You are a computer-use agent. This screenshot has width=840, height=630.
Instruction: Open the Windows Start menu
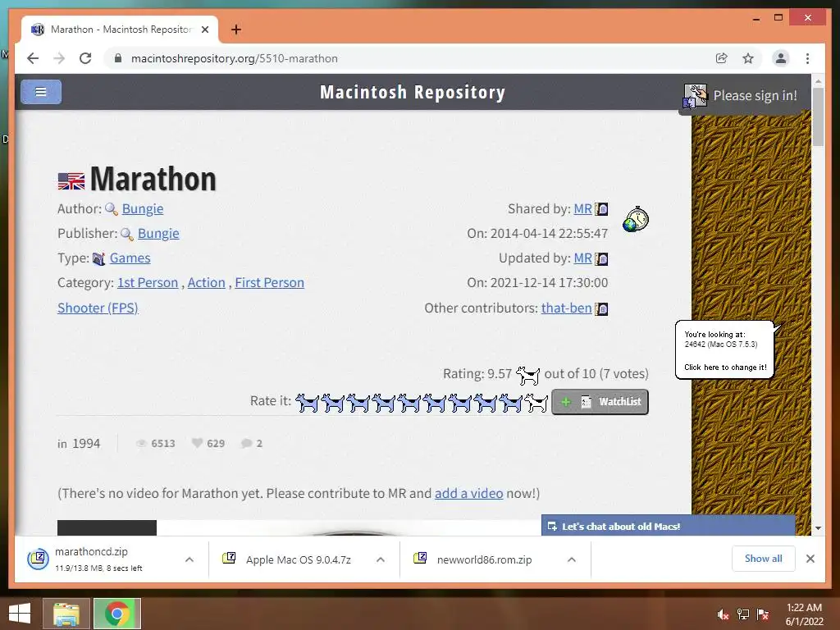(x=21, y=614)
